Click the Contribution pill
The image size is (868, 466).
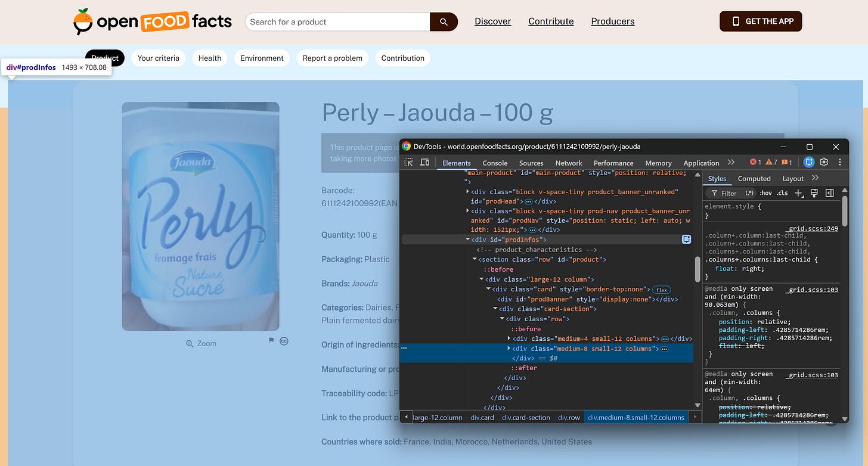pyautogui.click(x=403, y=58)
